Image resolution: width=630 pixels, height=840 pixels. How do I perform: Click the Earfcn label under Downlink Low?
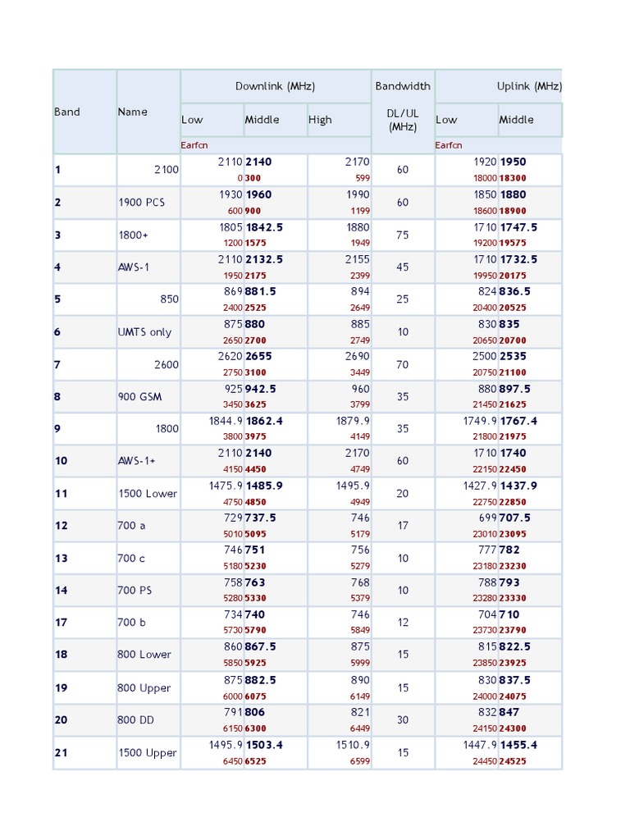195,145
